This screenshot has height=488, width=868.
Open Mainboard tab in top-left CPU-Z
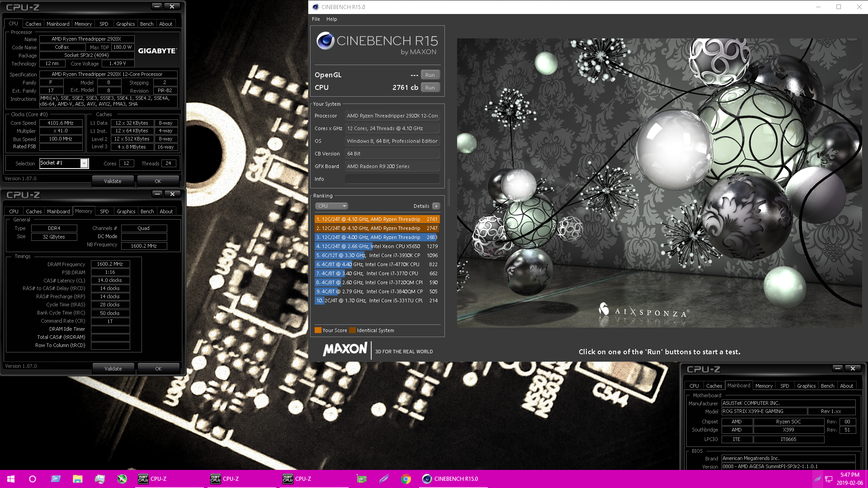pyautogui.click(x=58, y=24)
